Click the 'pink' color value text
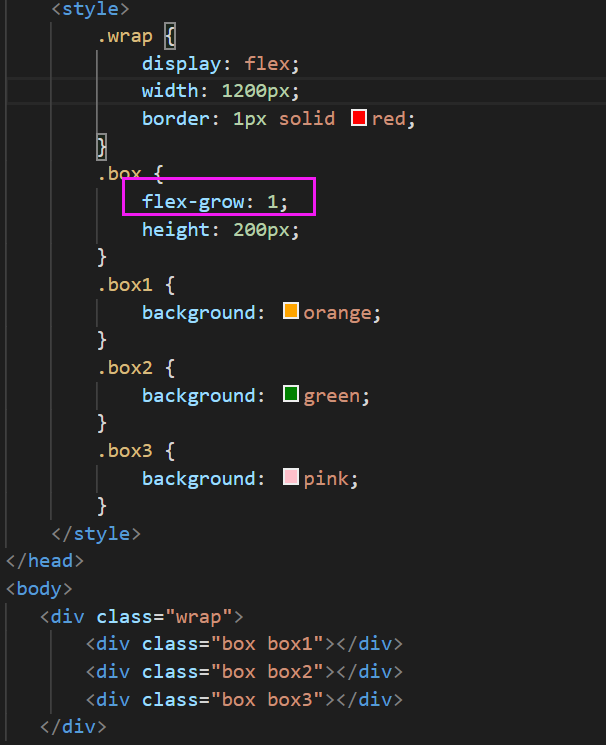Image resolution: width=606 pixels, height=745 pixels. [x=326, y=478]
